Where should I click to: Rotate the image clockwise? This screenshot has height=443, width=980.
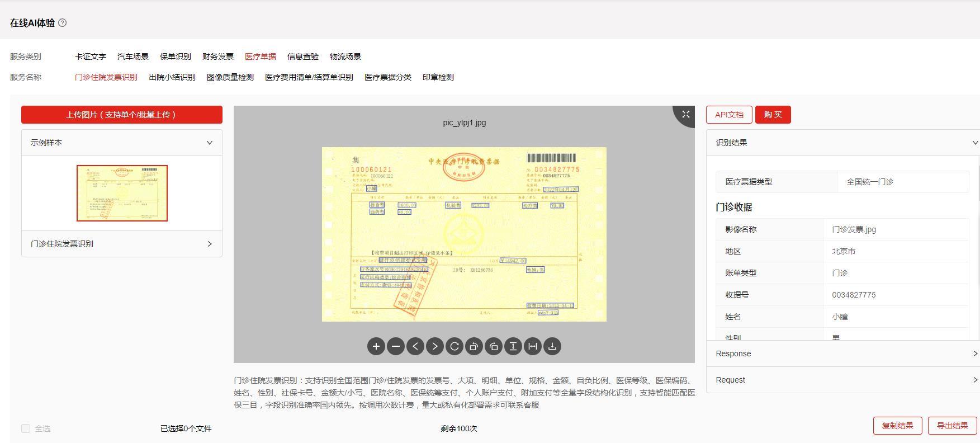tap(494, 346)
